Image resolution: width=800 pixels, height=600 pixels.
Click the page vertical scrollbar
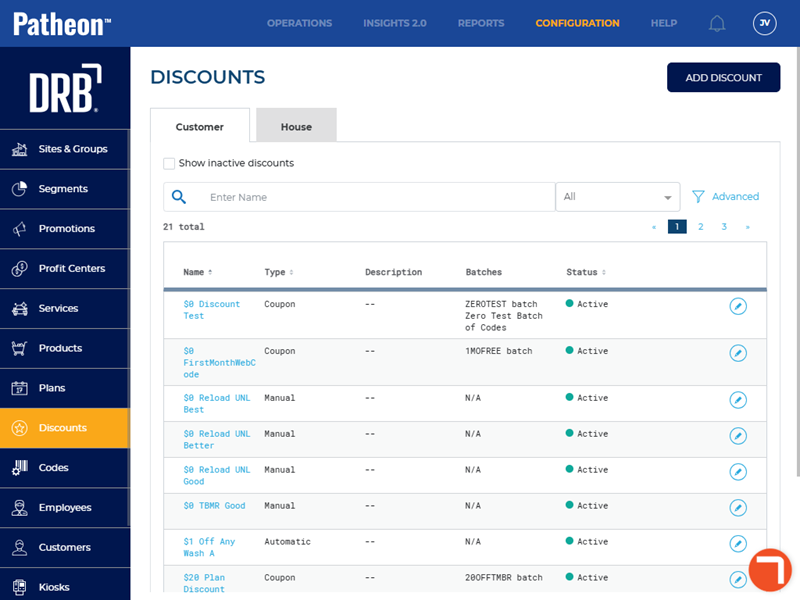click(x=797, y=262)
